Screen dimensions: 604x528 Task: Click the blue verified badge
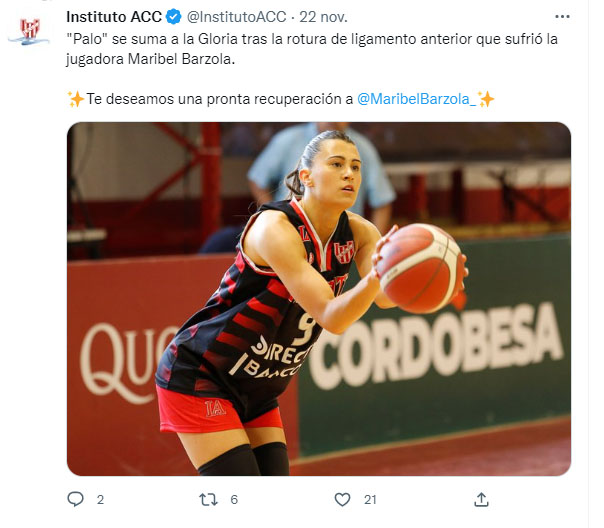174,17
